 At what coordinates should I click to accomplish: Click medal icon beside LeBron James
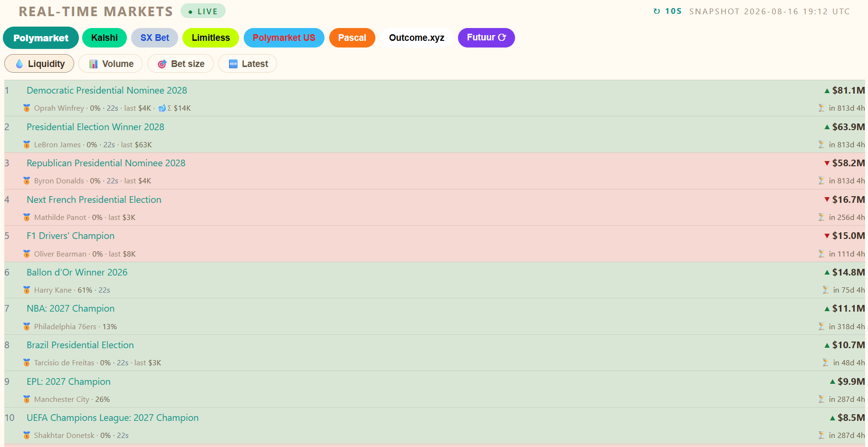[x=27, y=144]
